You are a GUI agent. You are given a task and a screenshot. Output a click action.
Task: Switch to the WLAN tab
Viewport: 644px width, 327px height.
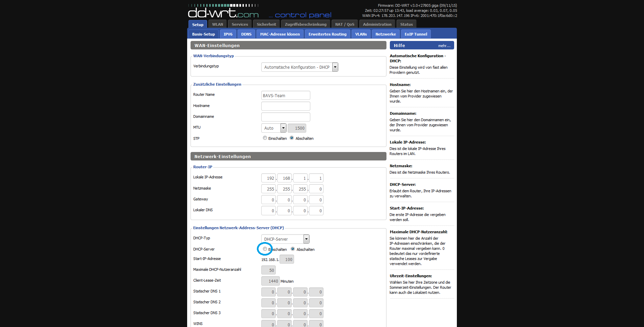[218, 24]
